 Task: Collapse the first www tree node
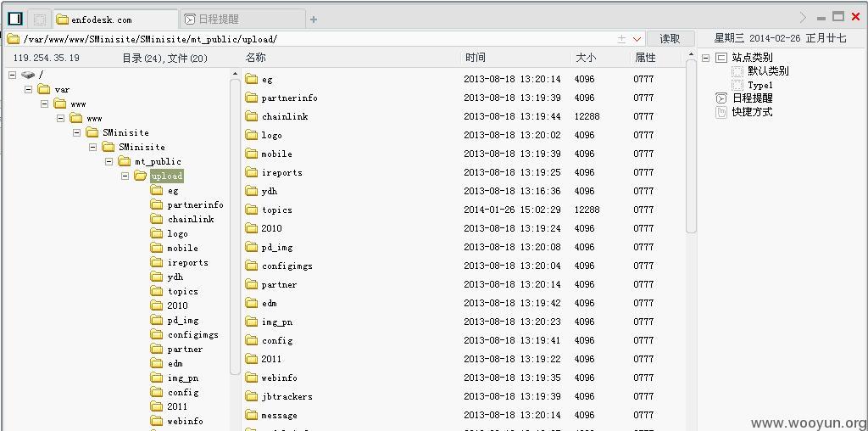tap(44, 104)
